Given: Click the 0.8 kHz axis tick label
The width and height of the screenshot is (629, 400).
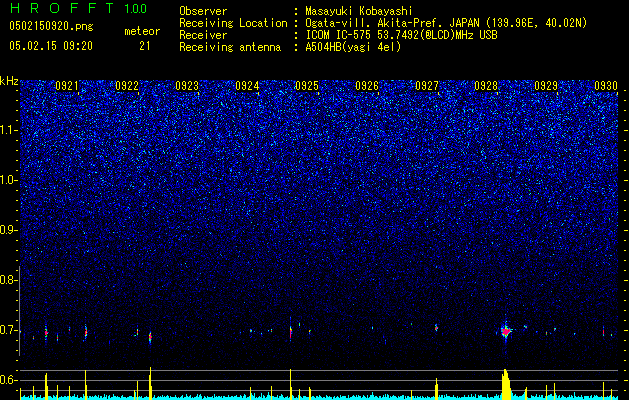Looking at the screenshot, I should click(x=9, y=280).
